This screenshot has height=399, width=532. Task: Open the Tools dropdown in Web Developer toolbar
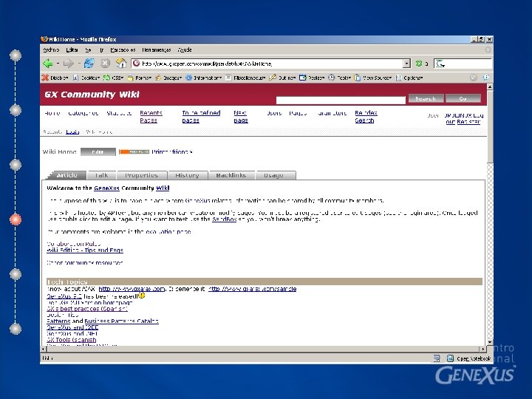340,78
